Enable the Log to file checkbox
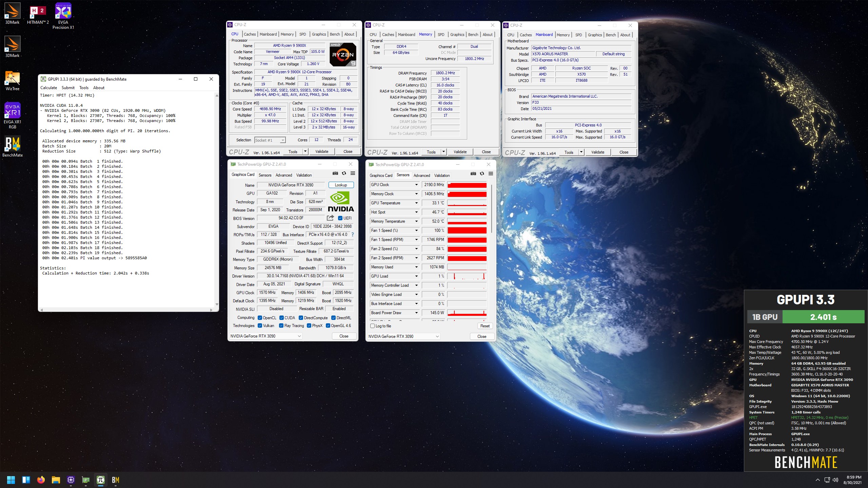This screenshot has height=488, width=868. (373, 326)
